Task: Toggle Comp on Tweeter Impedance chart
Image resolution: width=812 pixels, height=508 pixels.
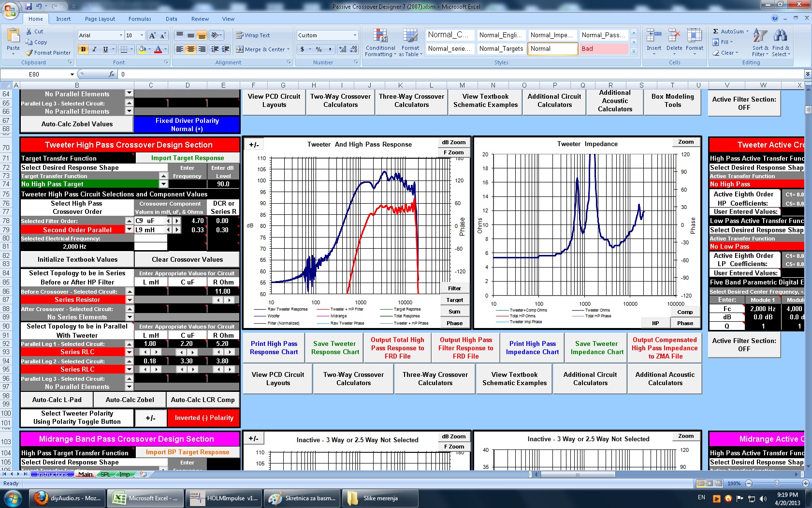Action: [x=685, y=312]
